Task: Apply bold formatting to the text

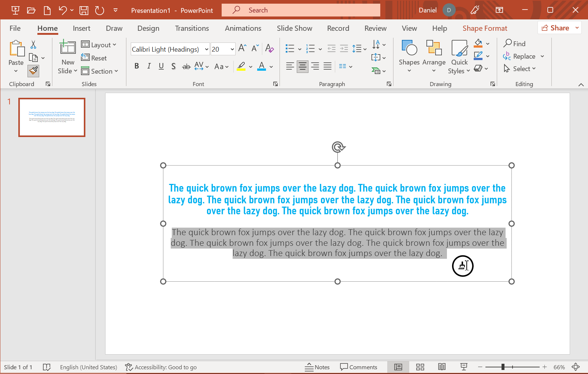Action: (137, 66)
